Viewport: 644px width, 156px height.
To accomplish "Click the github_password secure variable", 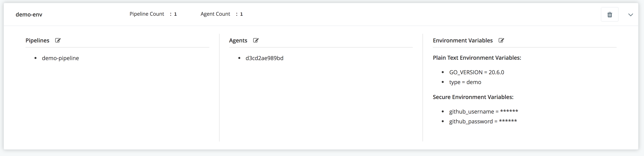I will click(483, 121).
